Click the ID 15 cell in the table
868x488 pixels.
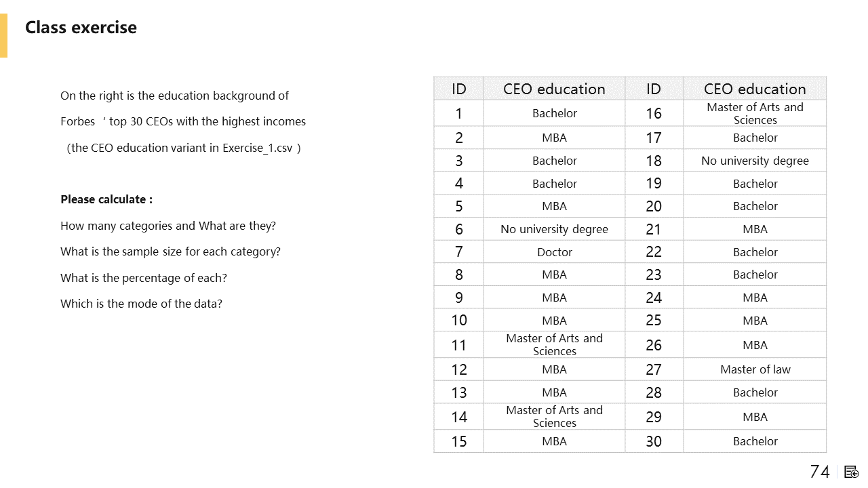459,441
